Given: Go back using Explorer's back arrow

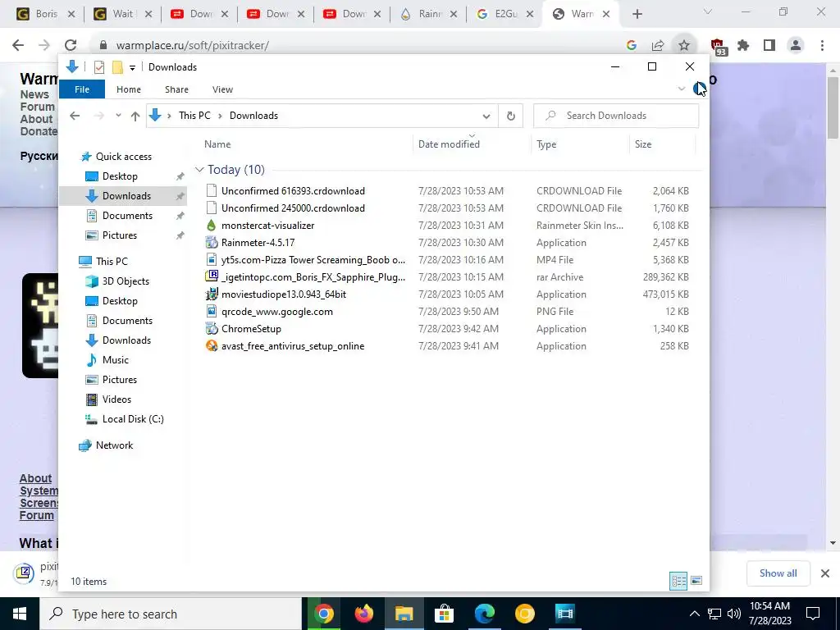Looking at the screenshot, I should (75, 116).
